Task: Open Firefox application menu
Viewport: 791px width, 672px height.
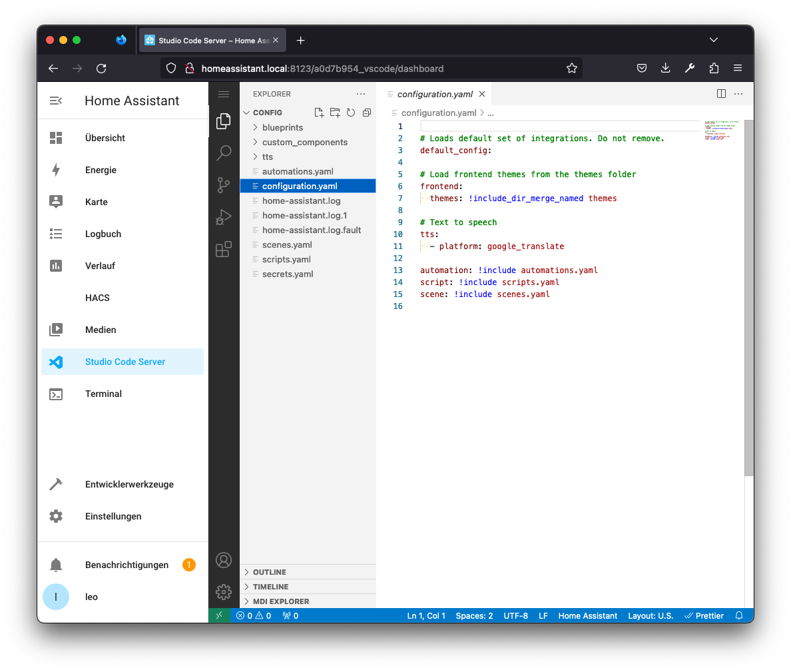Action: click(738, 68)
